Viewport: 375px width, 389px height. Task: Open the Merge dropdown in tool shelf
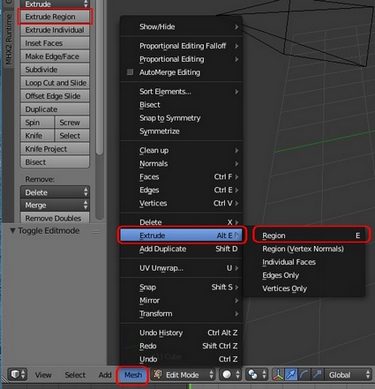(55, 205)
